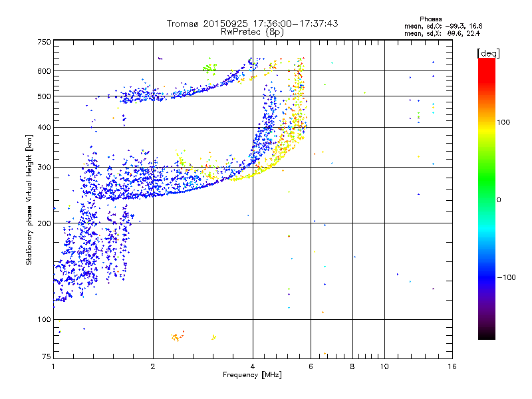
Task: Click the '100' colorbar tick label
Action: [503, 122]
